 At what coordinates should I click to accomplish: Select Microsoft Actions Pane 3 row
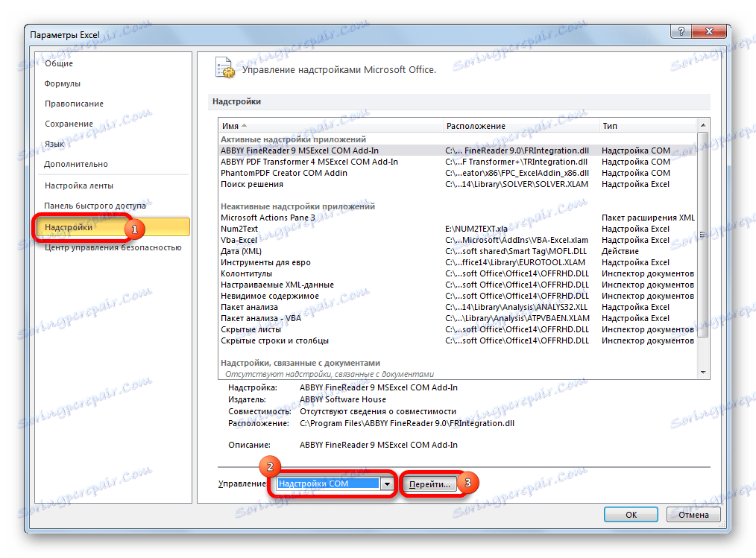458,218
